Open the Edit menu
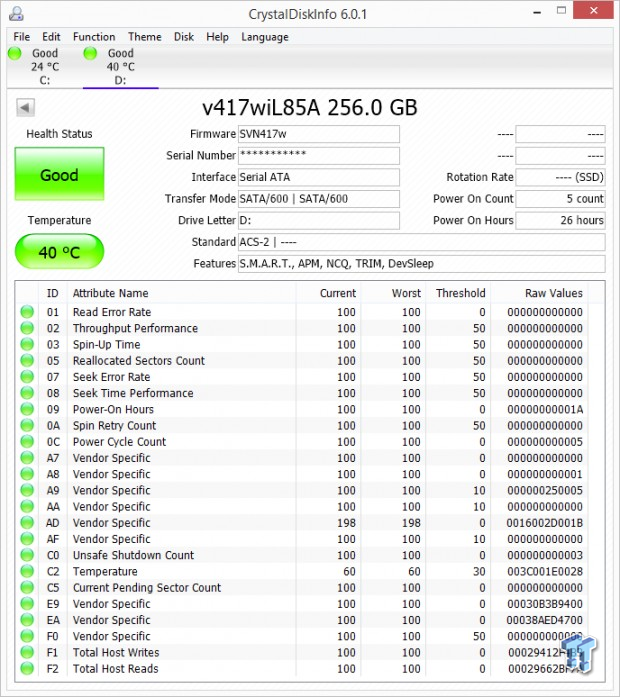This screenshot has width=620, height=697. [x=51, y=37]
